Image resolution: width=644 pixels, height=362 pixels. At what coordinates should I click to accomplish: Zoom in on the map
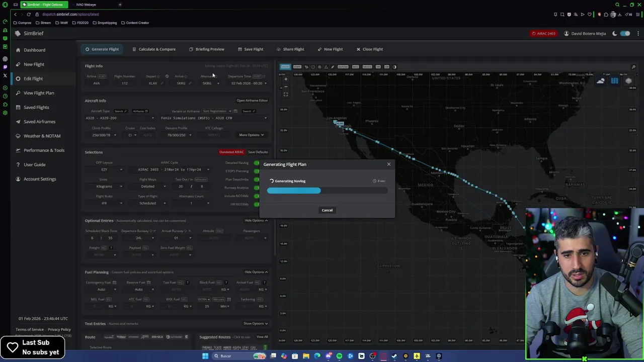point(286,79)
